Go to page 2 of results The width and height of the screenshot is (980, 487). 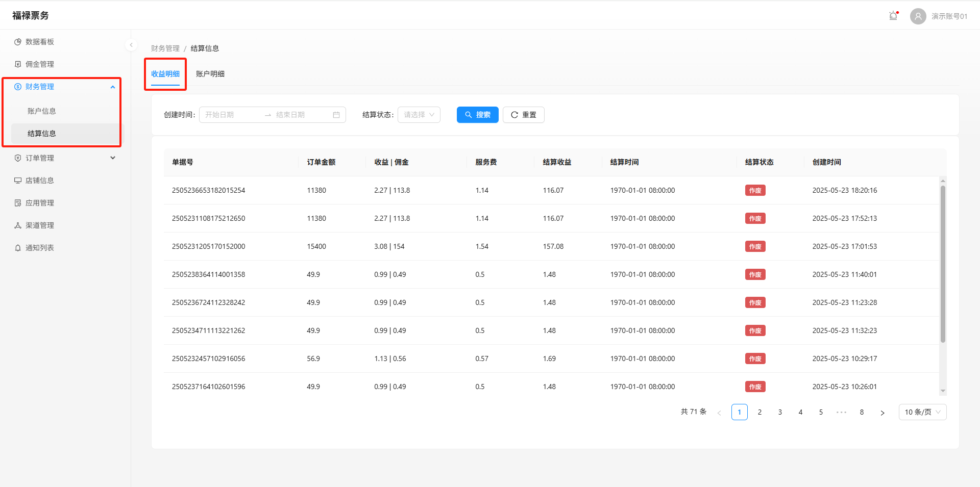[x=759, y=412]
